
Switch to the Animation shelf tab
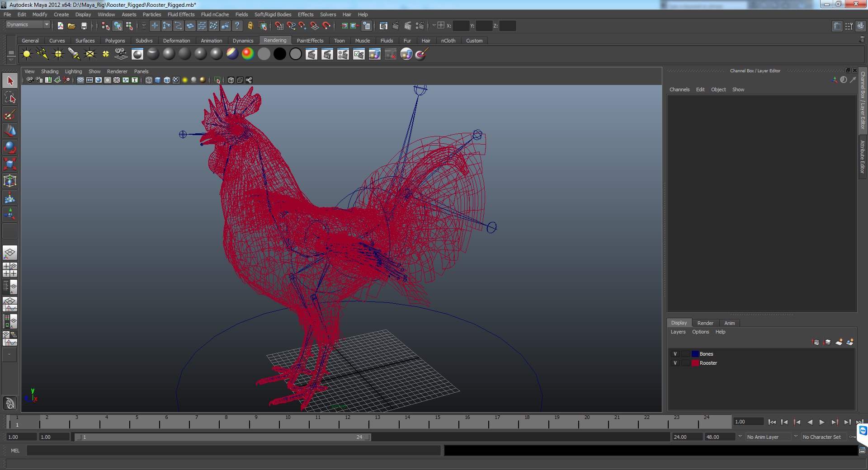point(212,41)
